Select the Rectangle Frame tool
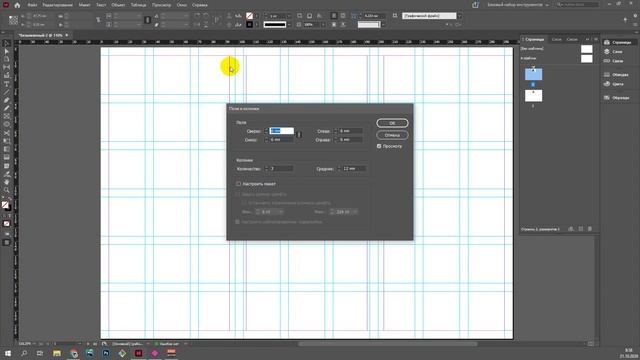 point(7,117)
